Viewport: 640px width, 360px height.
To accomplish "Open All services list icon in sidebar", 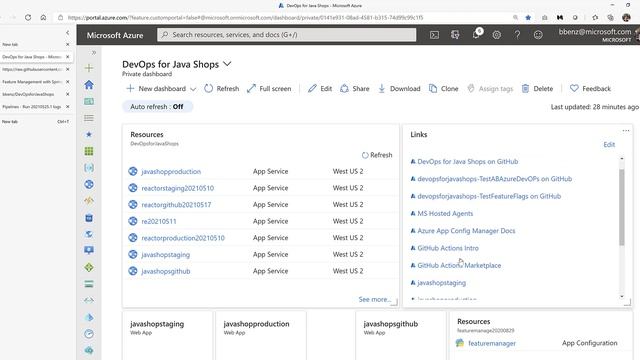I will point(89,118).
